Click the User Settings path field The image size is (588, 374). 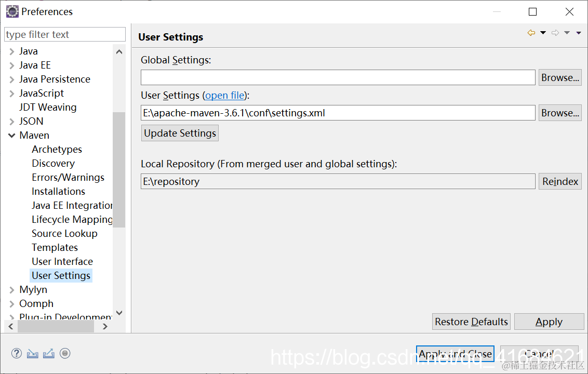coord(338,113)
